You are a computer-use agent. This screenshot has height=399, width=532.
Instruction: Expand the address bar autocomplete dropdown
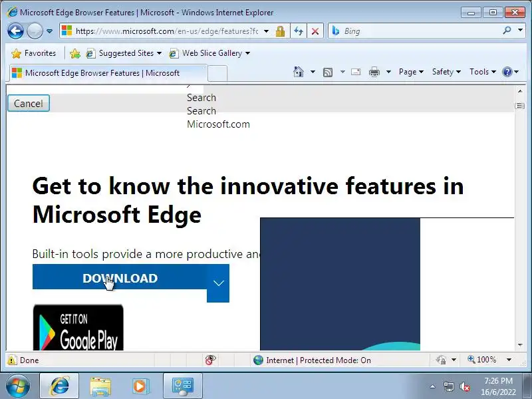[x=267, y=31]
